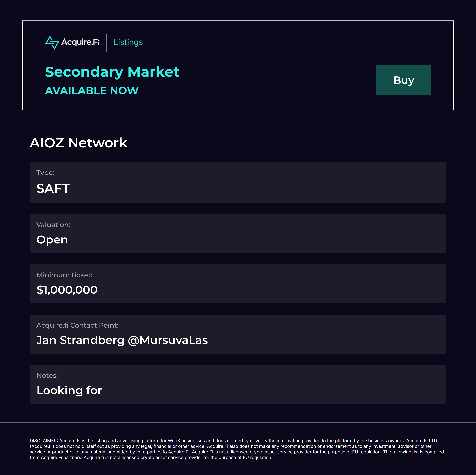The height and width of the screenshot is (475, 476).
Task: Click the Notes field label
Action: [x=47, y=375]
